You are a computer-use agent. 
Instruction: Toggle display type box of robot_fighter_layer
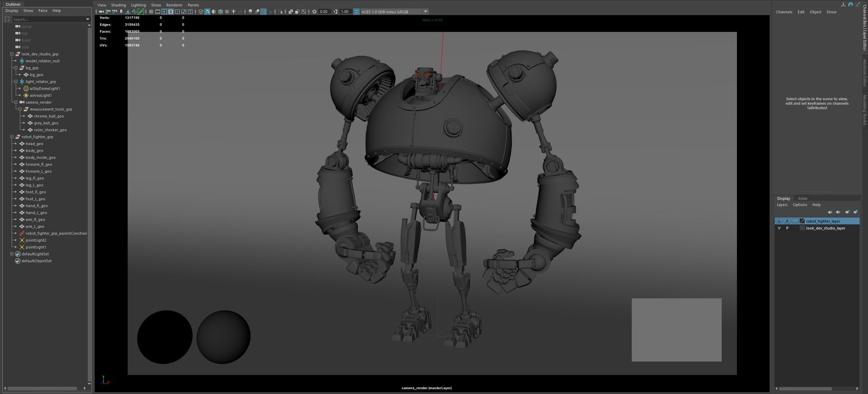[795, 221]
